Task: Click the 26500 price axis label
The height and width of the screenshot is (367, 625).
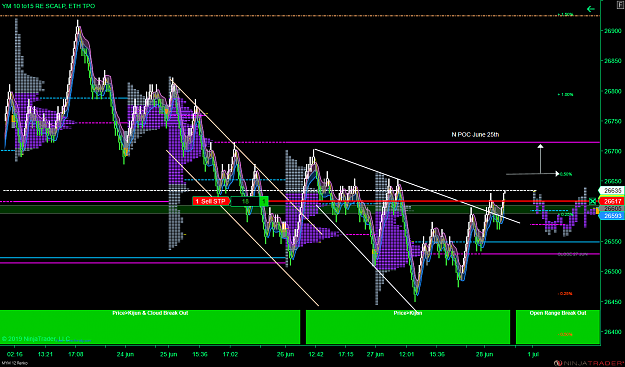Action: pos(612,271)
